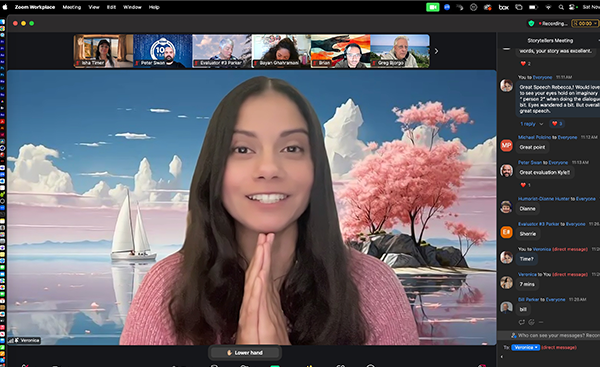
Task: Add emoji reaction to Bill Parker's message
Action: pos(531,322)
